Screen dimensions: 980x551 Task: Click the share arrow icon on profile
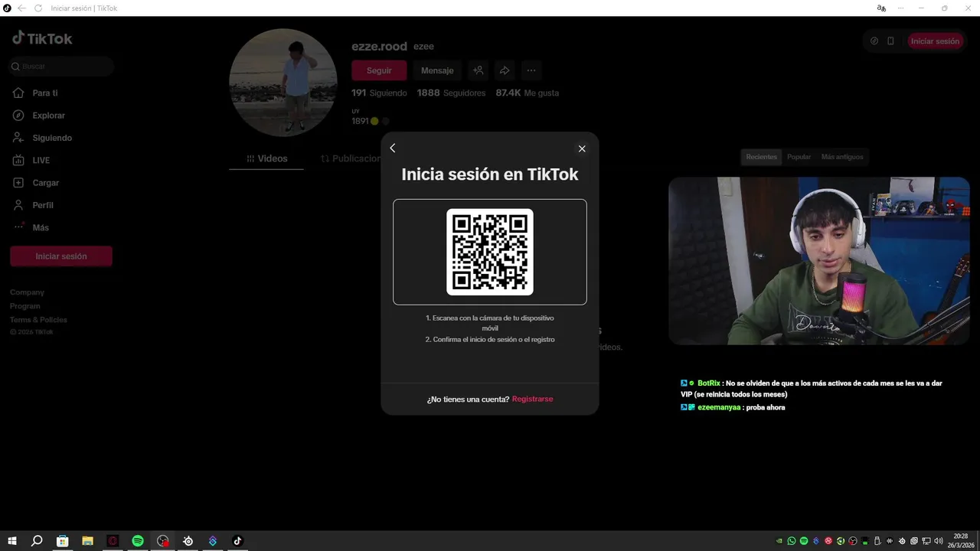click(505, 70)
